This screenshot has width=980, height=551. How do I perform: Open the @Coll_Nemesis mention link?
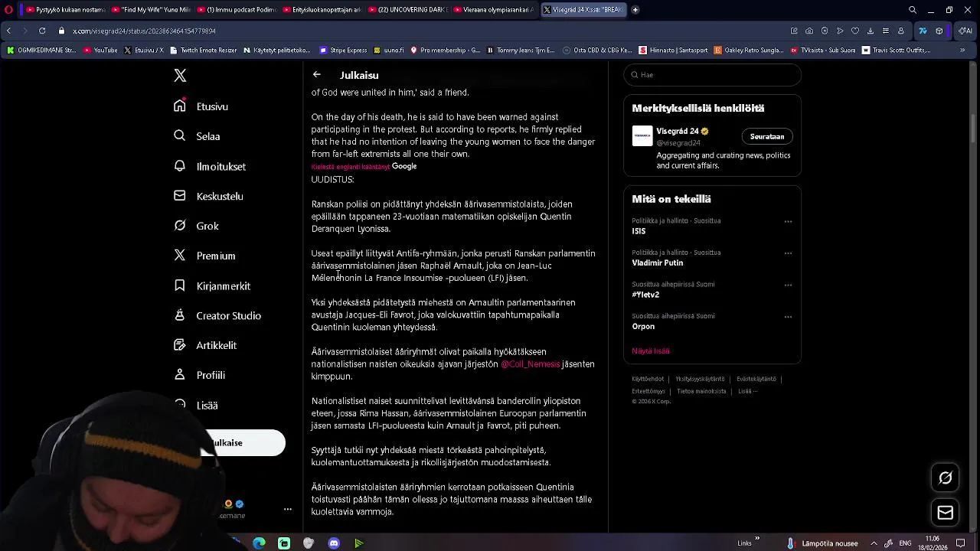(530, 364)
